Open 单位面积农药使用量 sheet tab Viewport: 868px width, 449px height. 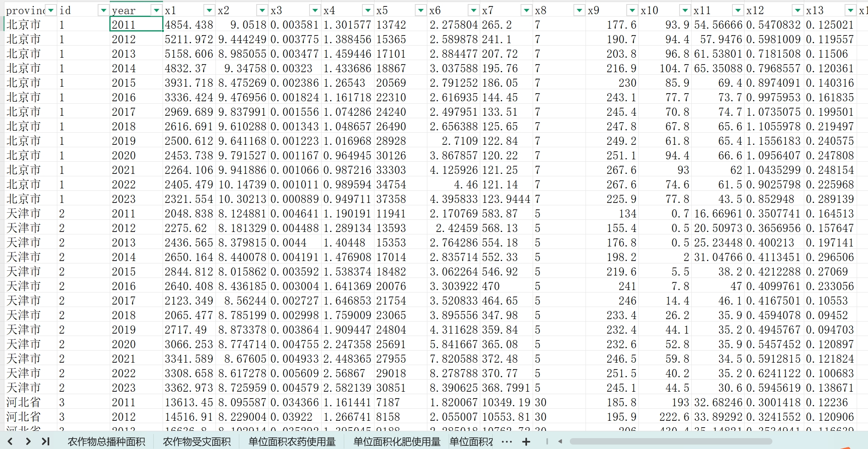tap(292, 442)
